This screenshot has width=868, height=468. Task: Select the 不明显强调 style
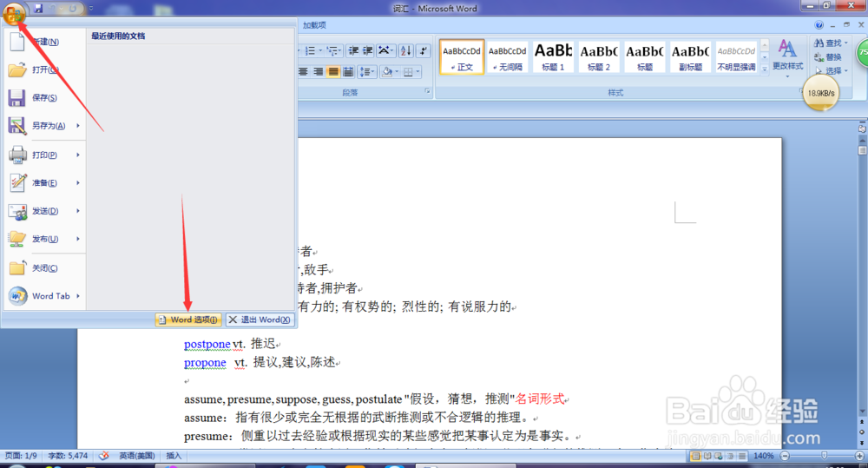[x=736, y=56]
